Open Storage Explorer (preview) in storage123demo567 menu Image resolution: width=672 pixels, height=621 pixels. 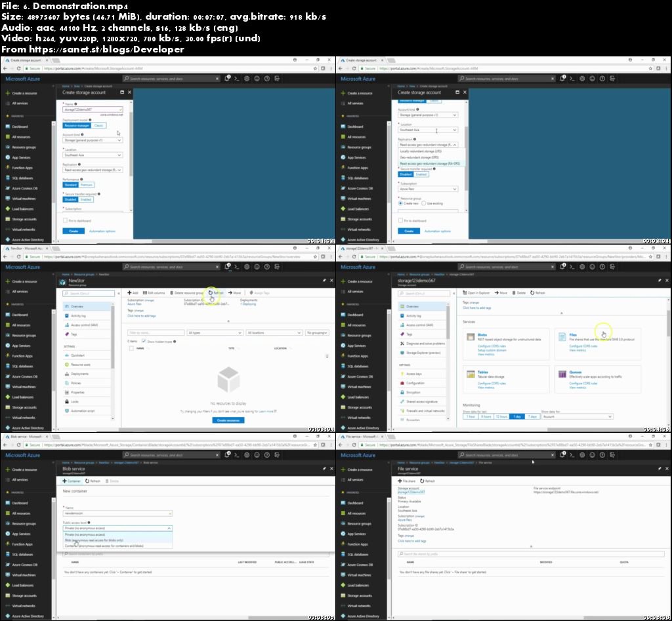(423, 353)
